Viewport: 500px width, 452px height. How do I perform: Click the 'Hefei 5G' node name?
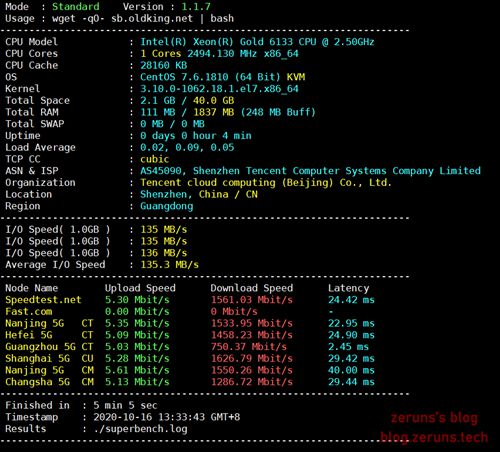(x=29, y=335)
